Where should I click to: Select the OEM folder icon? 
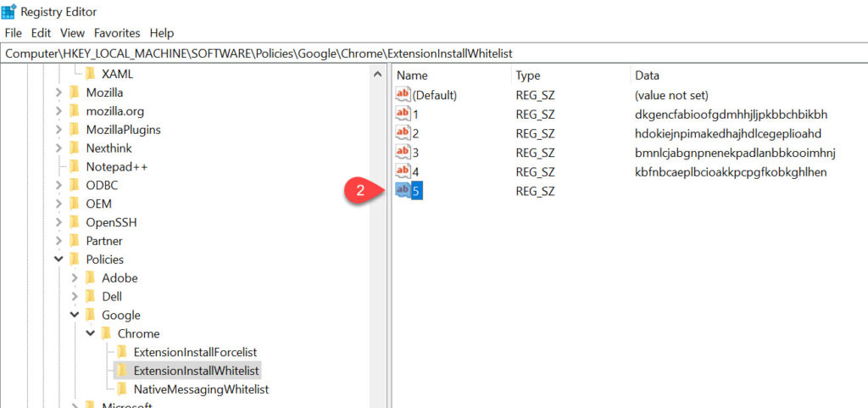(75, 204)
